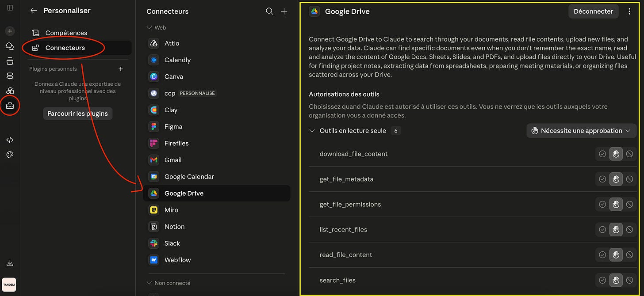Always allow list_recent_files tool
The width and height of the screenshot is (644, 296).
[602, 229]
